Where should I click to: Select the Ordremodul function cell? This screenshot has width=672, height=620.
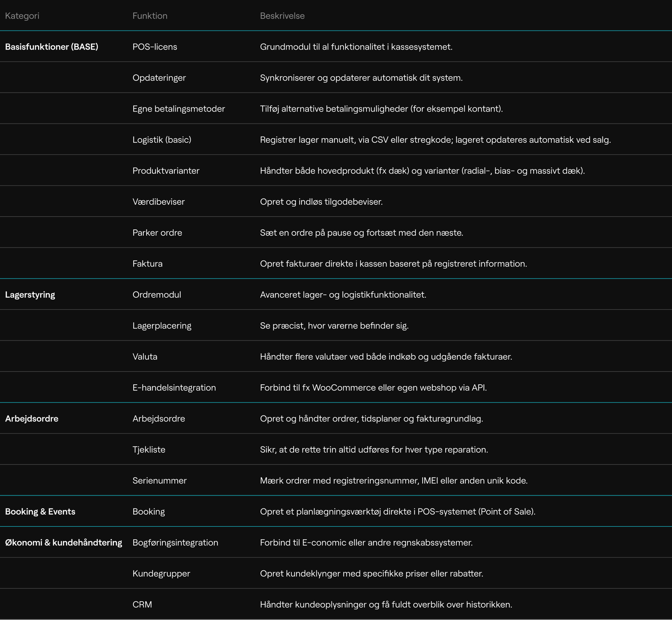[x=157, y=294]
